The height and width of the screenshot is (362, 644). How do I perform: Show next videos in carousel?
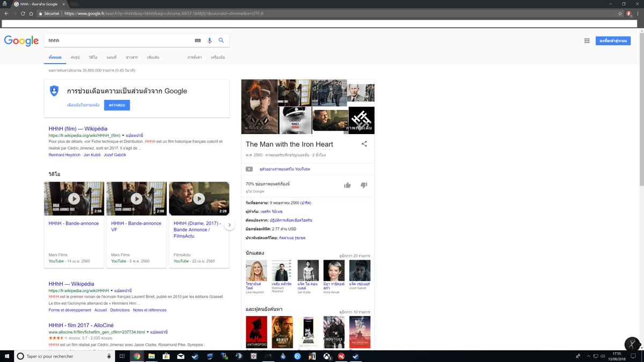click(x=229, y=225)
